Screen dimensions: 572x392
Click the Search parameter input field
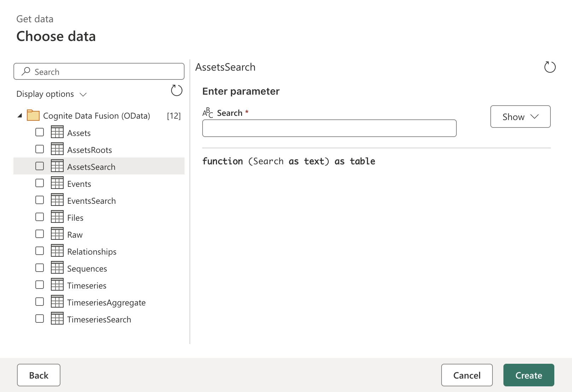[329, 128]
